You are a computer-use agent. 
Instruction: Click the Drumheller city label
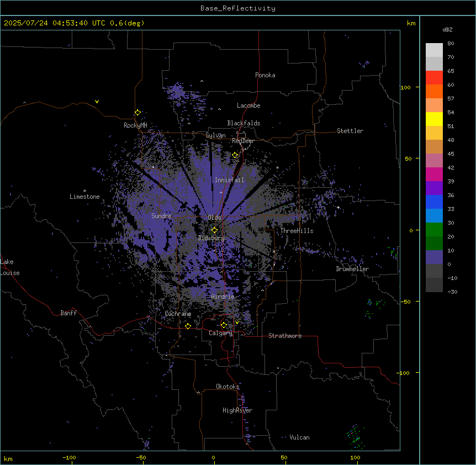tap(352, 269)
